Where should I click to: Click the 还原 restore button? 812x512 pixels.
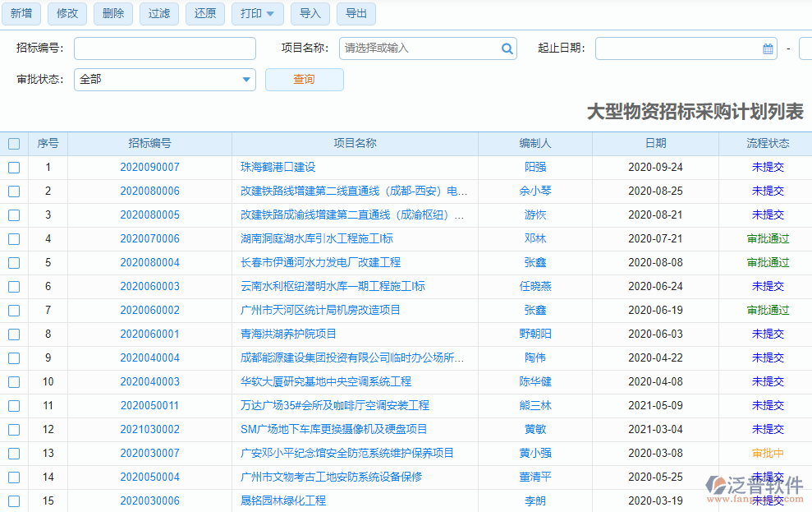204,13
